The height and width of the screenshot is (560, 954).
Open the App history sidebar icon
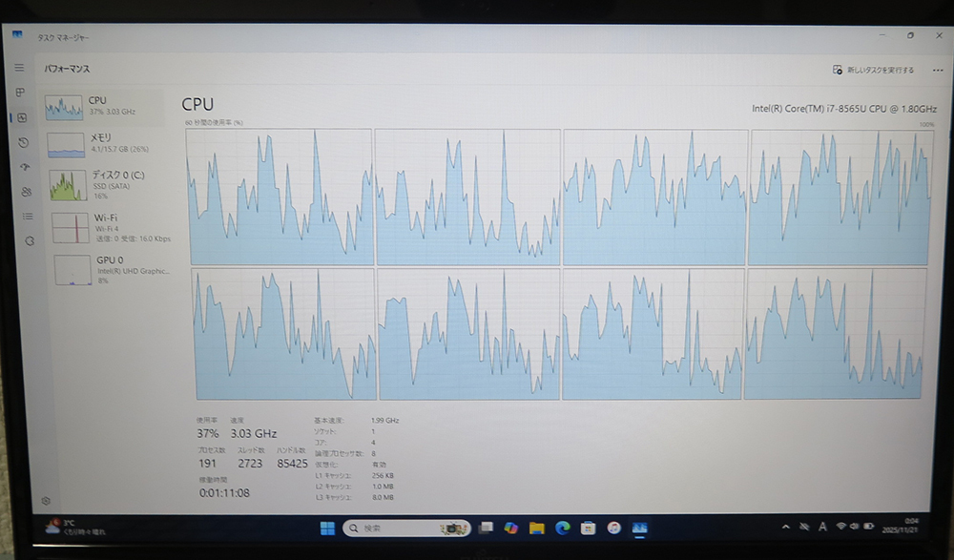point(23,142)
